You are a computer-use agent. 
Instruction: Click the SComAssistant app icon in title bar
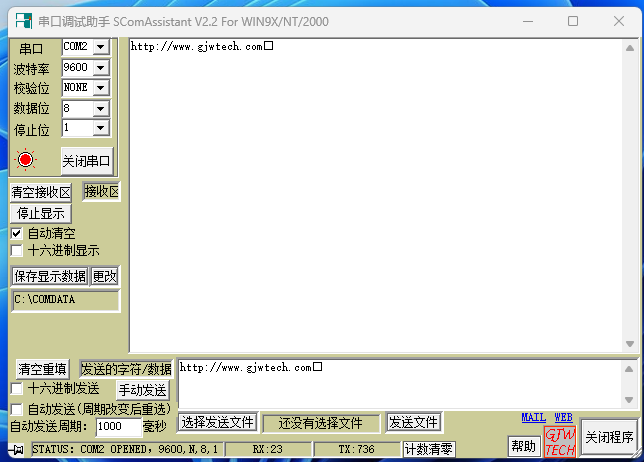click(x=23, y=21)
